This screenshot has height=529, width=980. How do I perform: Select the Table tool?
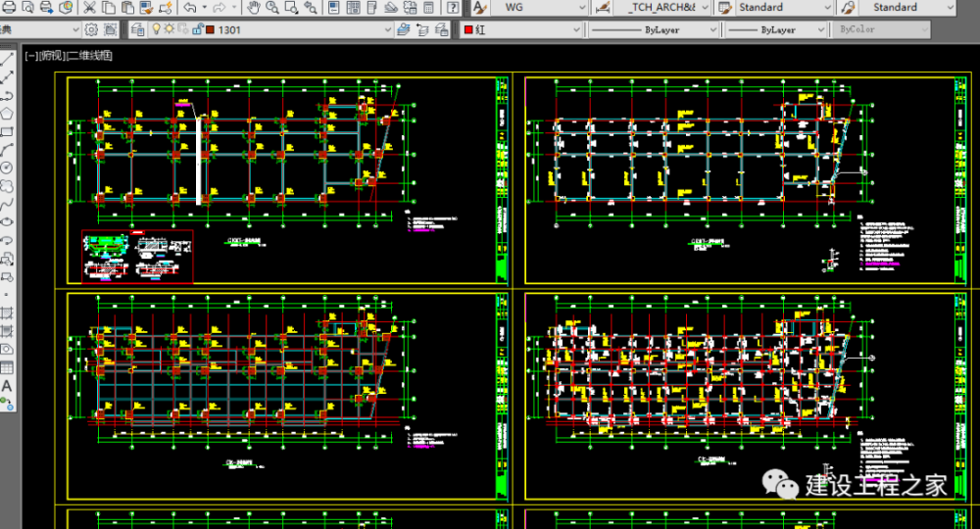(7, 368)
